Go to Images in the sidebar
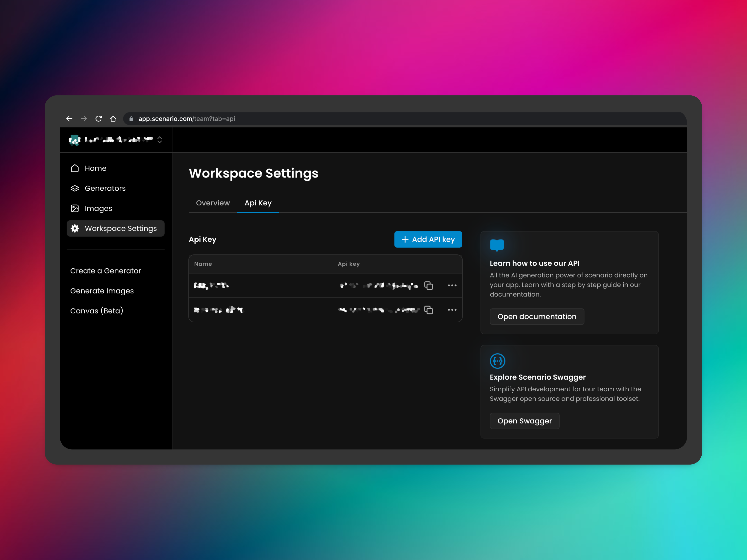This screenshot has width=747, height=560. point(98,208)
